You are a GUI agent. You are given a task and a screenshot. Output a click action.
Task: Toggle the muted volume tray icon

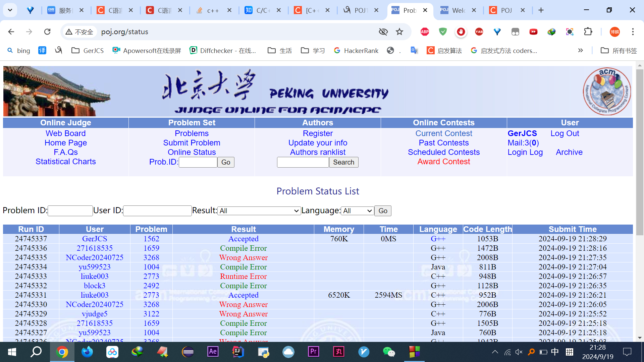click(x=519, y=352)
